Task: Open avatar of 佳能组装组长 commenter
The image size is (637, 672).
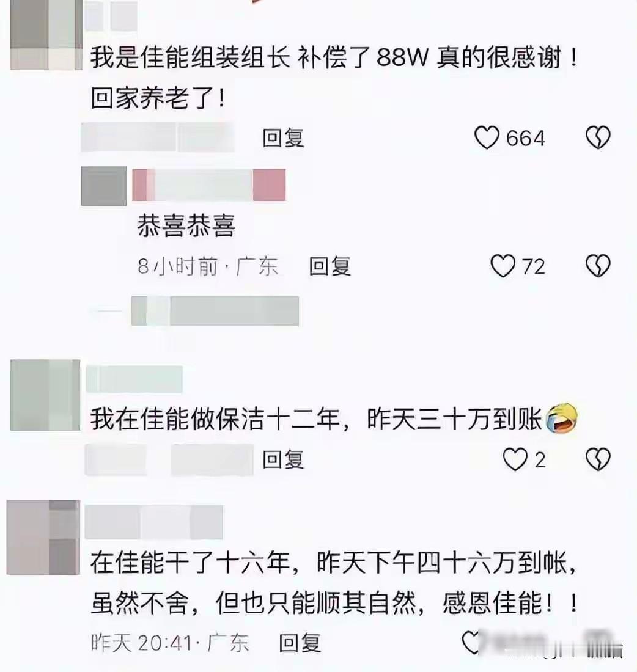Action: coord(46,35)
